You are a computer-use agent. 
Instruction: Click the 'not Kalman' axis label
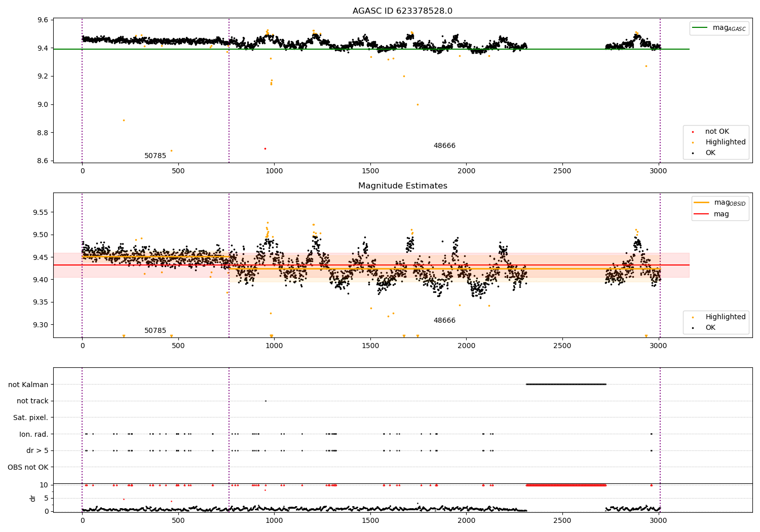coord(28,385)
